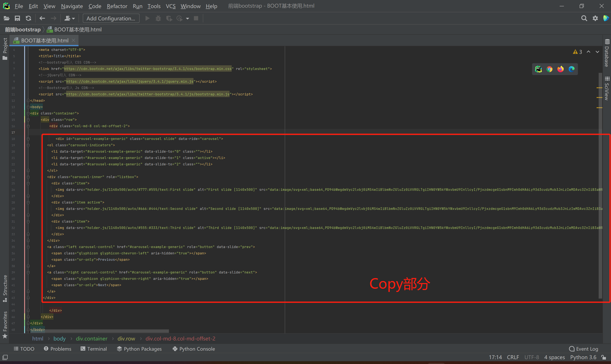Go to next highlighted error arrow
The image size is (611, 364).
pos(597,52)
